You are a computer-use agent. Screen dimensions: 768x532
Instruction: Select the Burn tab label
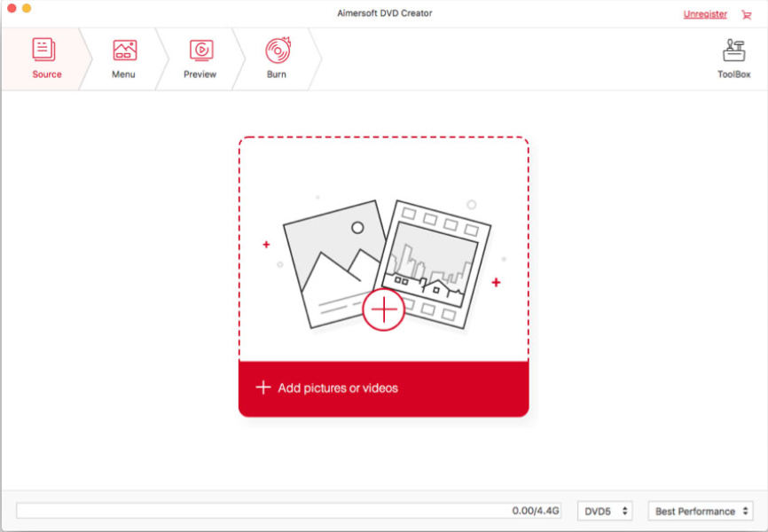277,74
